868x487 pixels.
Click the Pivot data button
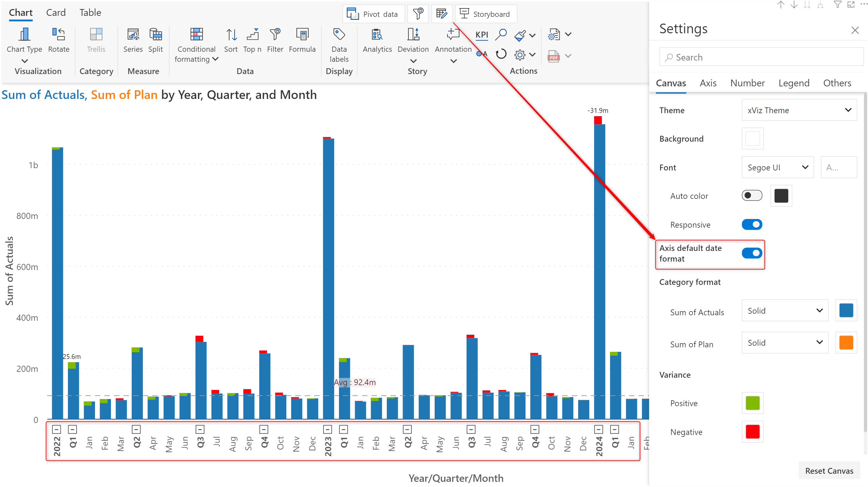tap(373, 14)
